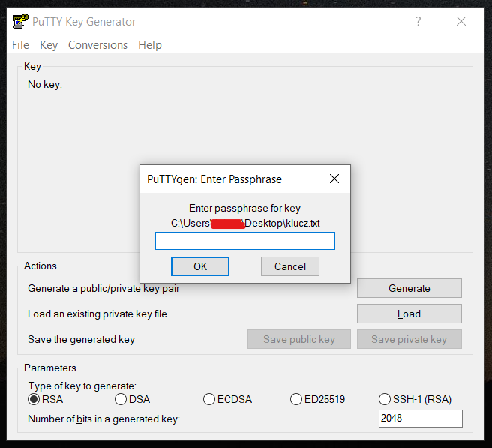
Task: Open the File menu
Action: (x=20, y=45)
